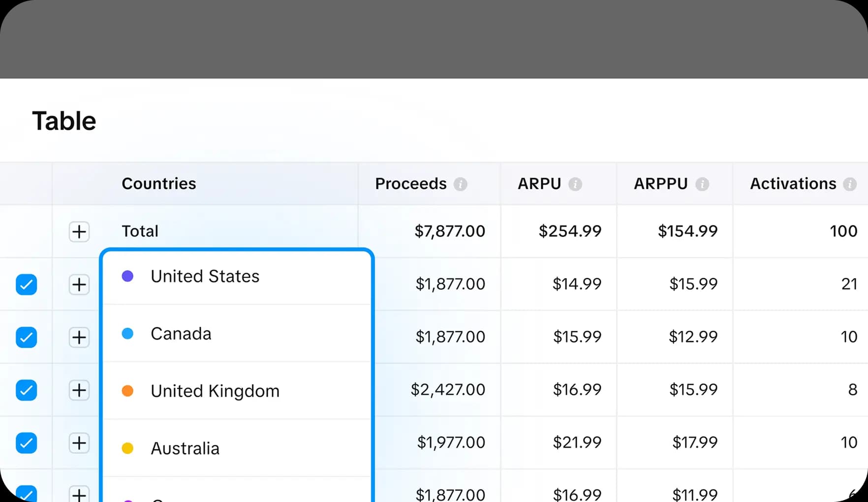Screen dimensions: 868x502
Task: Click the Countries column header
Action: pyautogui.click(x=158, y=184)
